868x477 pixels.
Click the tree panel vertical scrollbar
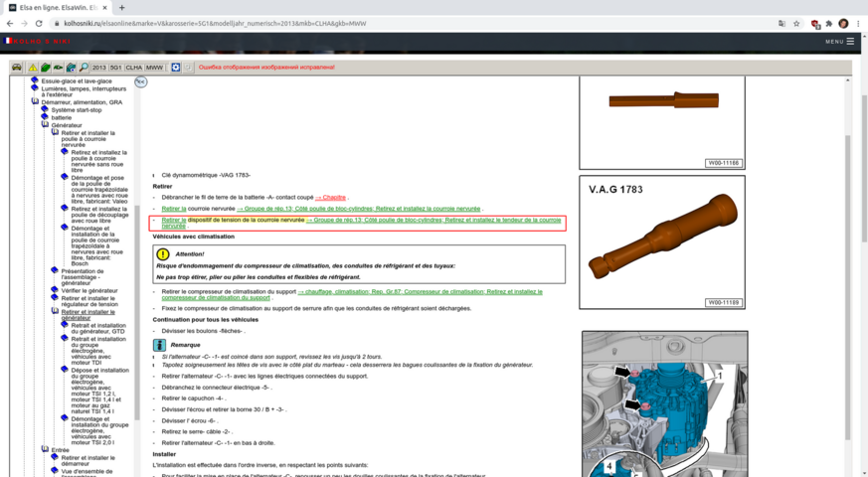(x=137, y=313)
